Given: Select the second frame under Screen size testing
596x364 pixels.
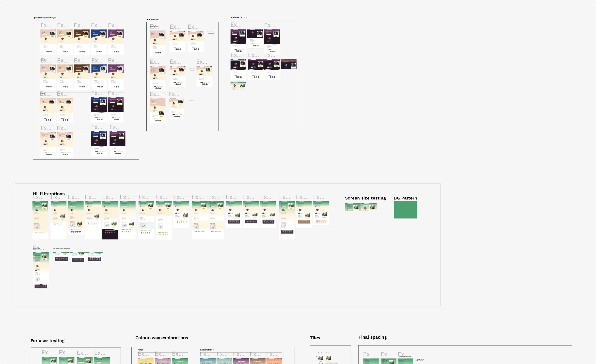Looking at the screenshot, I should coord(369,207).
